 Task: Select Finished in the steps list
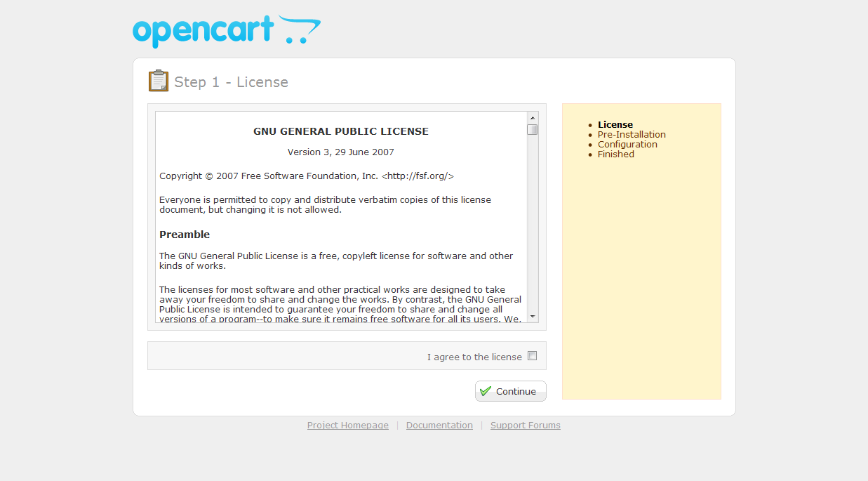615,154
